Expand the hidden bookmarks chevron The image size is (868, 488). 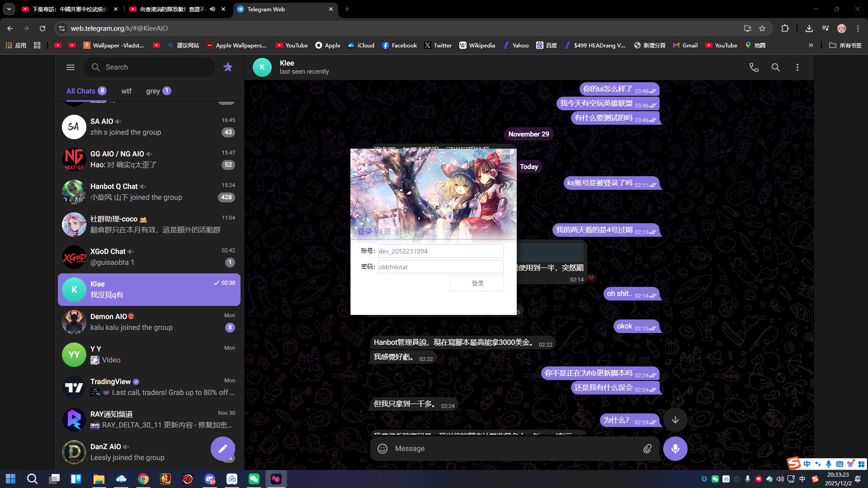(x=811, y=45)
